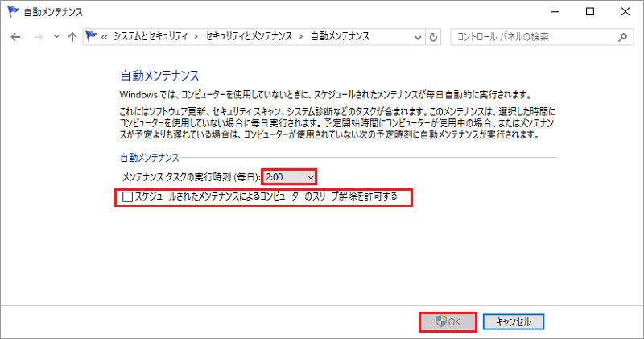The width and height of the screenshot is (644, 339).
Task: Click the window title flag icon
Action: point(13,11)
